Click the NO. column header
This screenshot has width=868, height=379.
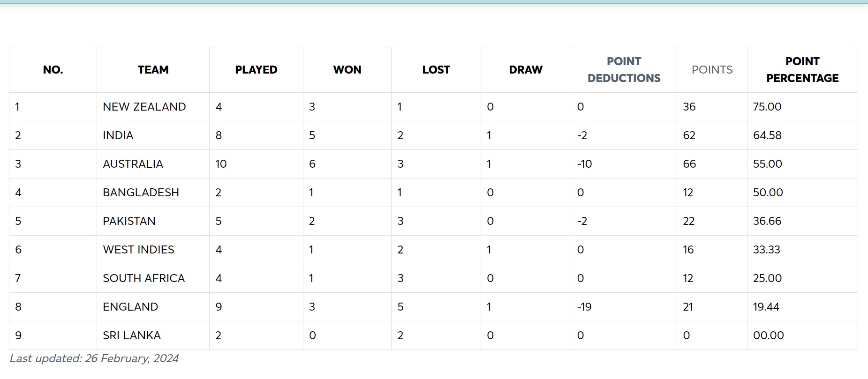point(53,70)
